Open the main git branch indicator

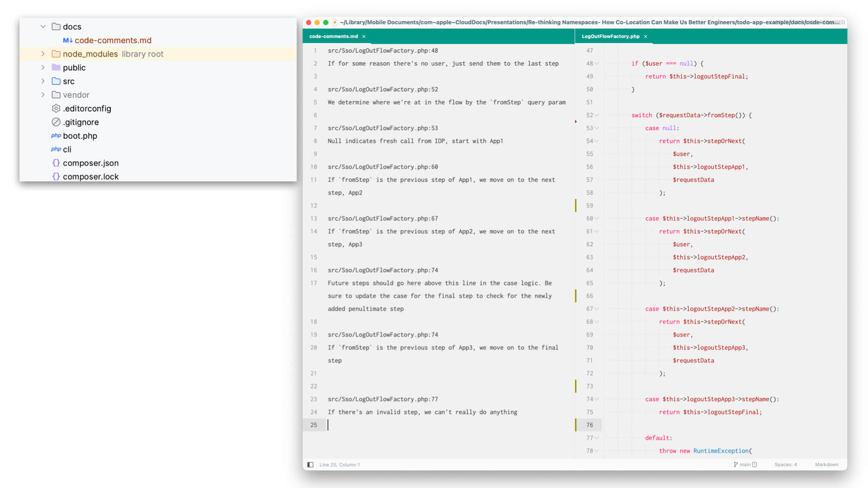coord(742,465)
